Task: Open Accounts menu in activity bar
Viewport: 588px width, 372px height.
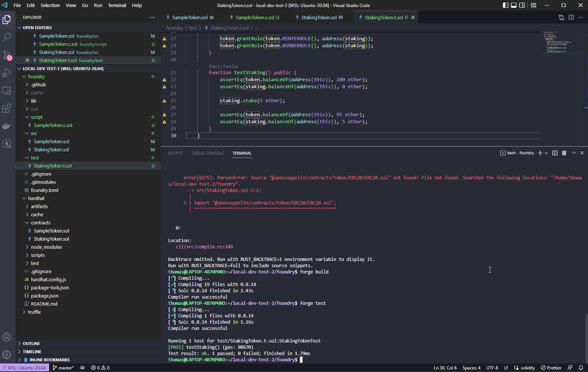Action: coord(7,337)
